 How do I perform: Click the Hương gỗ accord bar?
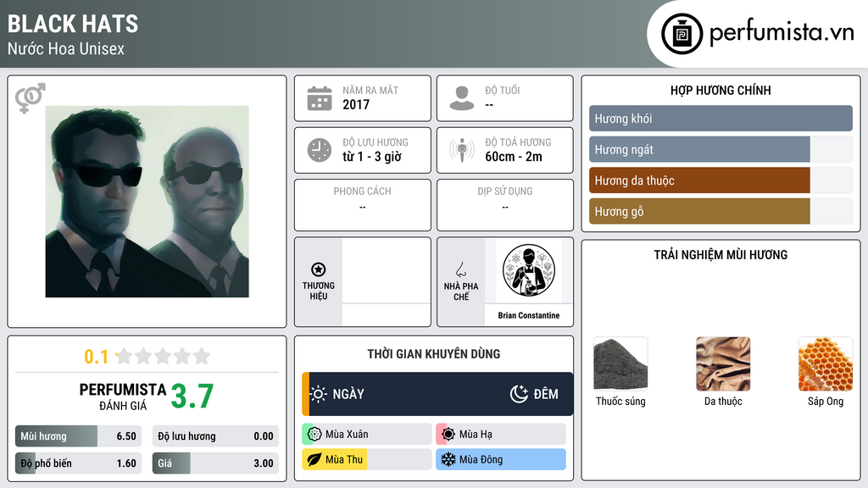click(721, 211)
